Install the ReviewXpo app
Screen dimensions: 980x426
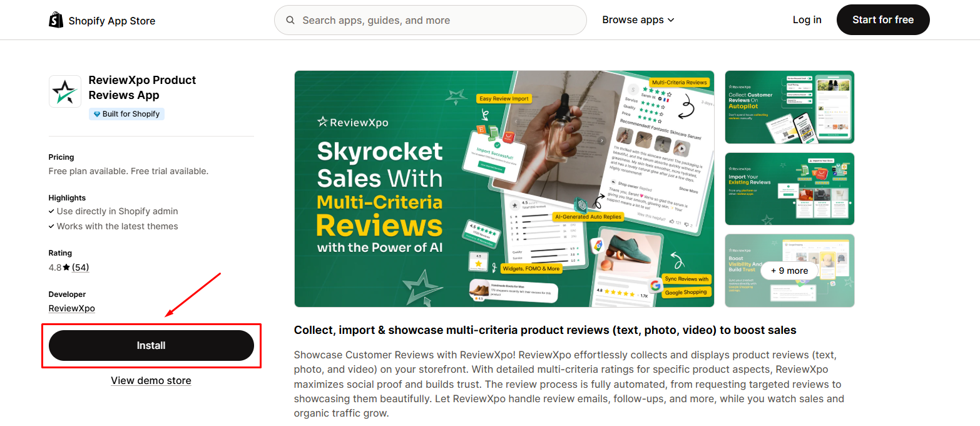151,346
